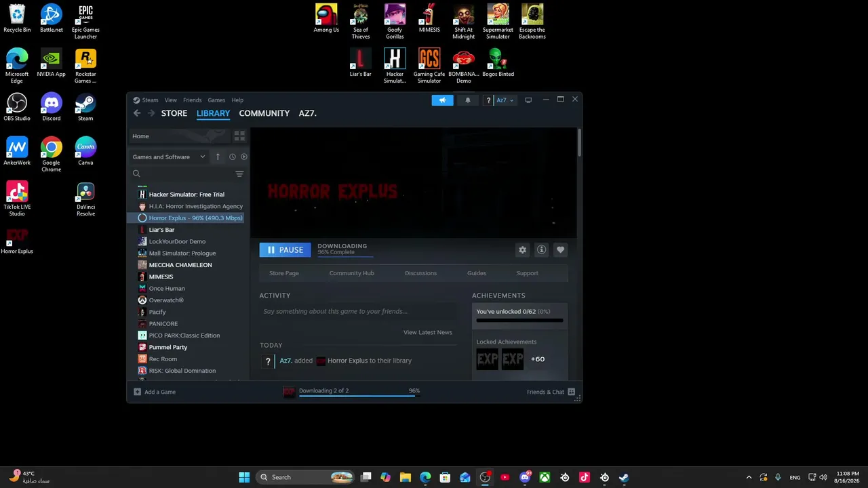Open the Discussions link

[420, 273]
